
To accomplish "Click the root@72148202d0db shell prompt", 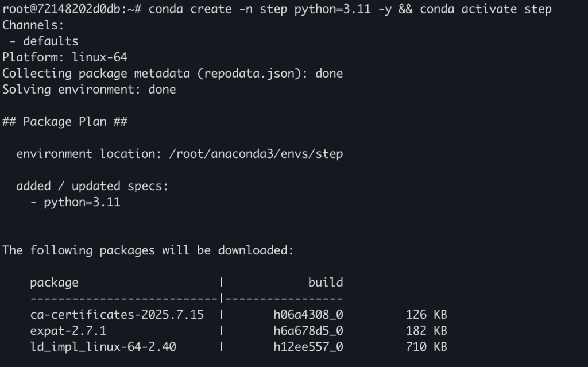I will 71,9.
